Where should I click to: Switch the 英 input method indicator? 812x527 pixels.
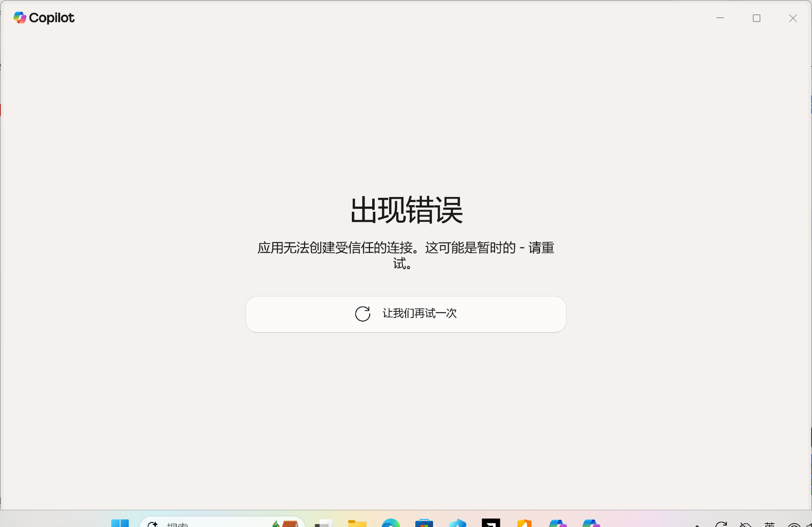pos(770,524)
